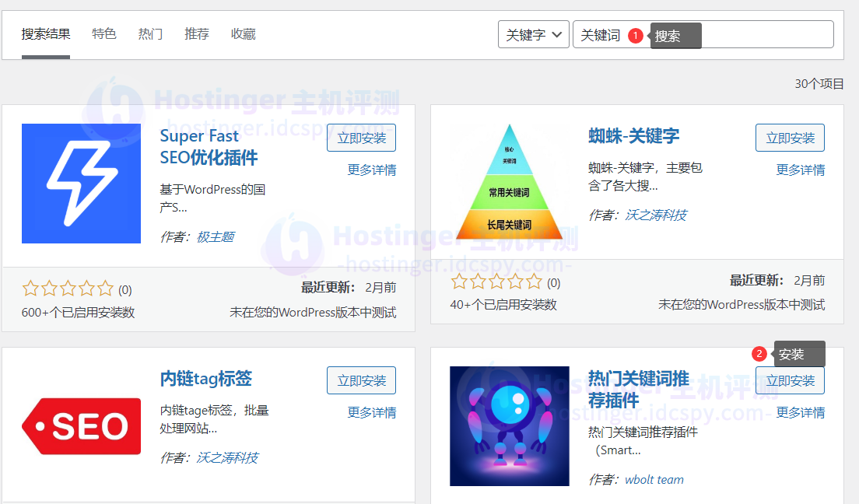
Task: Install the Super Fast SEO优化插件 plugin
Action: tap(361, 138)
